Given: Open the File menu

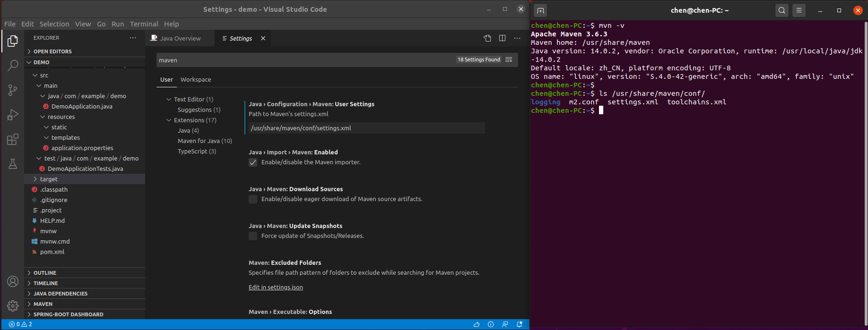Looking at the screenshot, I should (x=10, y=24).
